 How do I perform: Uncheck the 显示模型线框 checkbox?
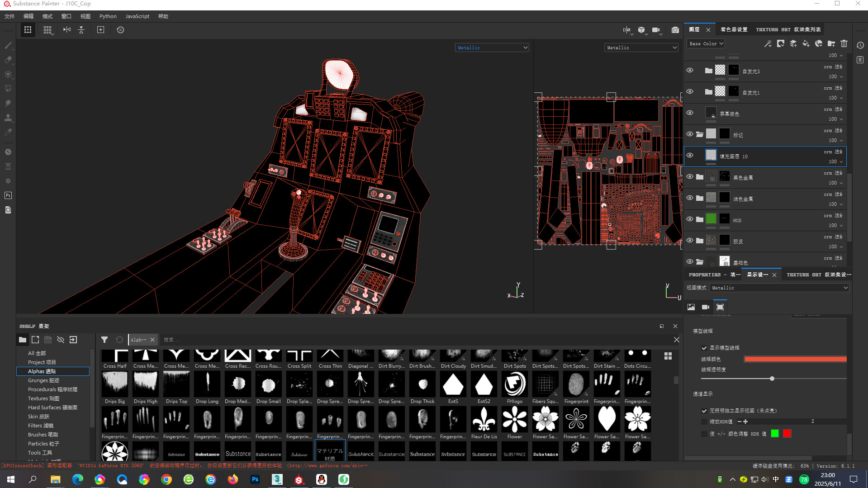704,348
